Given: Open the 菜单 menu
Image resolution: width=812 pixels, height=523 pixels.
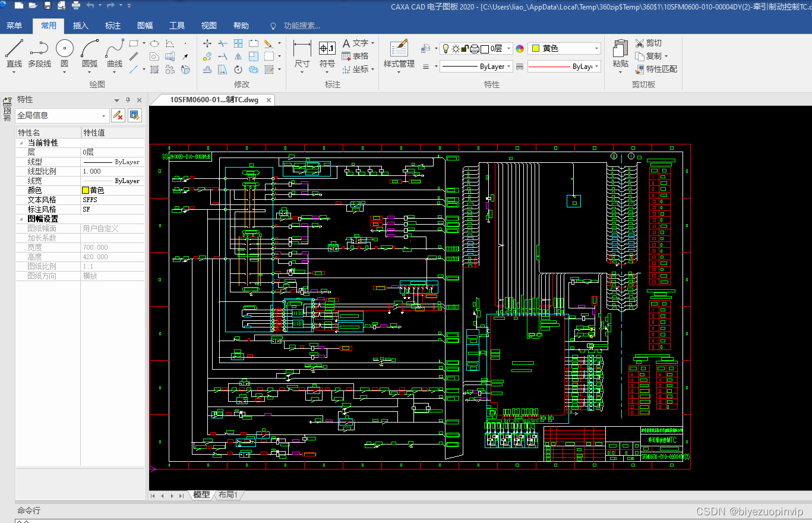Looking at the screenshot, I should pos(14,26).
